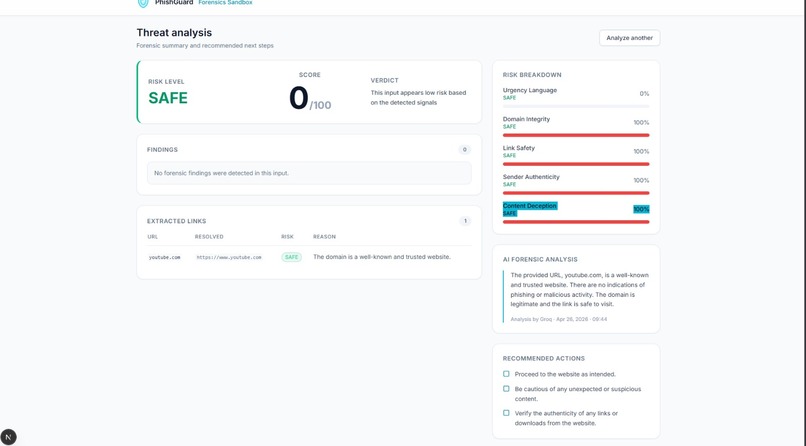Click the PhishGuard brand name
Viewport: 806px width, 446px height.
(174, 3)
